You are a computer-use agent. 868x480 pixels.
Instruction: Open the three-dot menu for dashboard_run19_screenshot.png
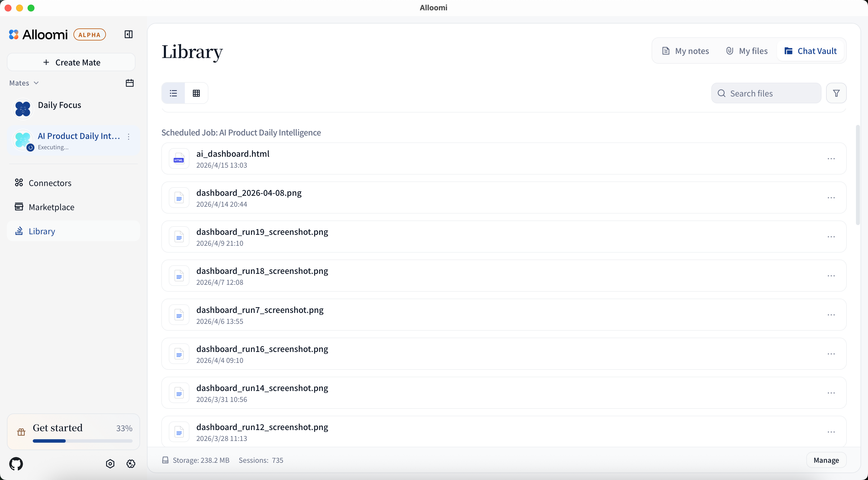[831, 237]
